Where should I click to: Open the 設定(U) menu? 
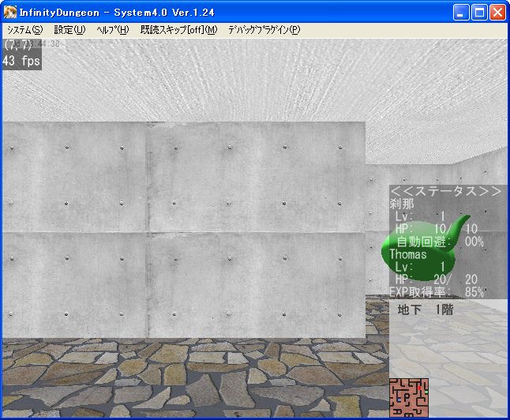69,30
